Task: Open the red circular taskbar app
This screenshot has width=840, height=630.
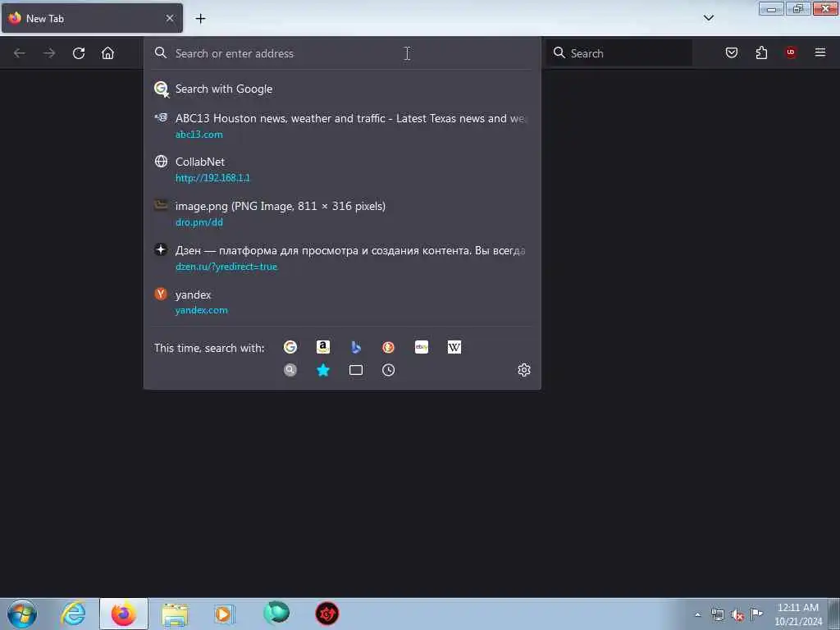Action: (326, 614)
